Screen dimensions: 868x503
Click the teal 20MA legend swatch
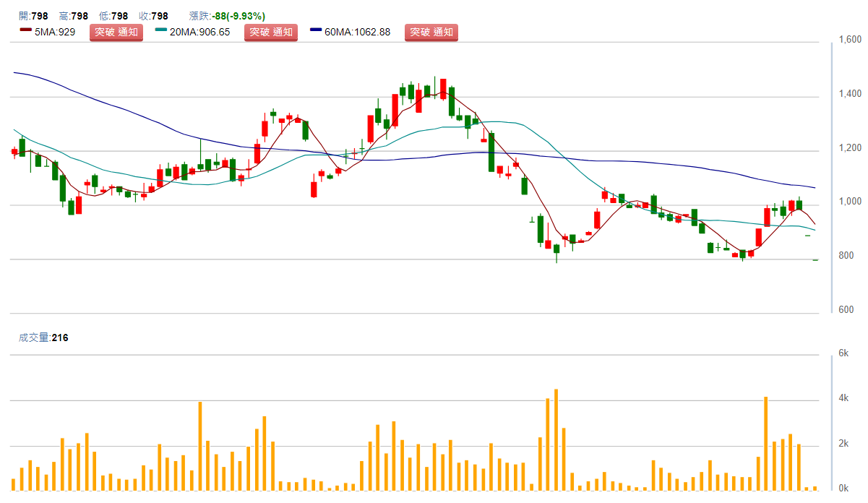(x=160, y=32)
